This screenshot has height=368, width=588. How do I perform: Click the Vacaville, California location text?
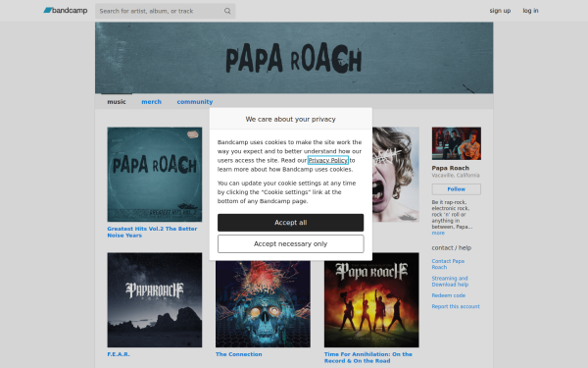[456, 175]
